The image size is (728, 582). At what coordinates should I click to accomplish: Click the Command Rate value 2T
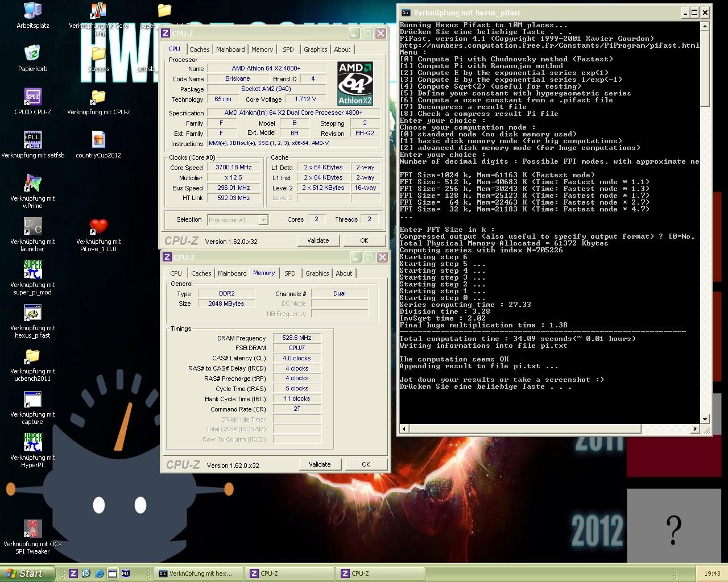coord(297,409)
